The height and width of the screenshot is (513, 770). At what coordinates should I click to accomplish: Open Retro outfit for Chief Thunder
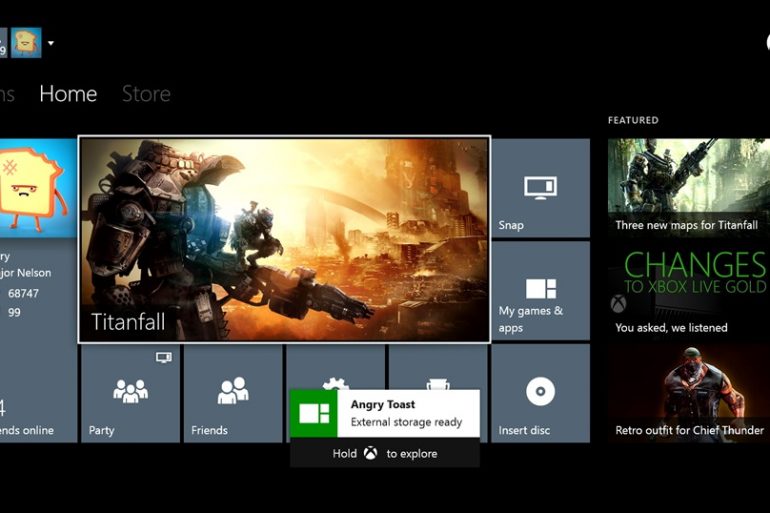[x=688, y=393]
